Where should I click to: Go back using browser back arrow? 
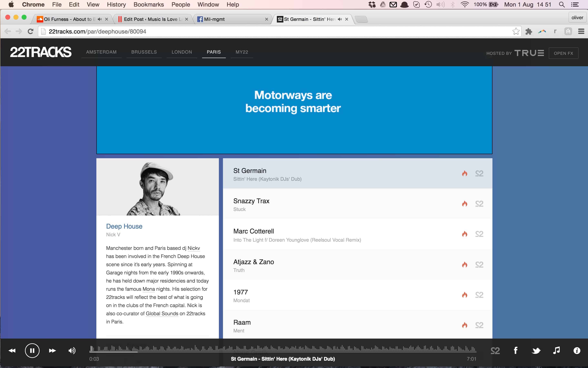(x=8, y=31)
